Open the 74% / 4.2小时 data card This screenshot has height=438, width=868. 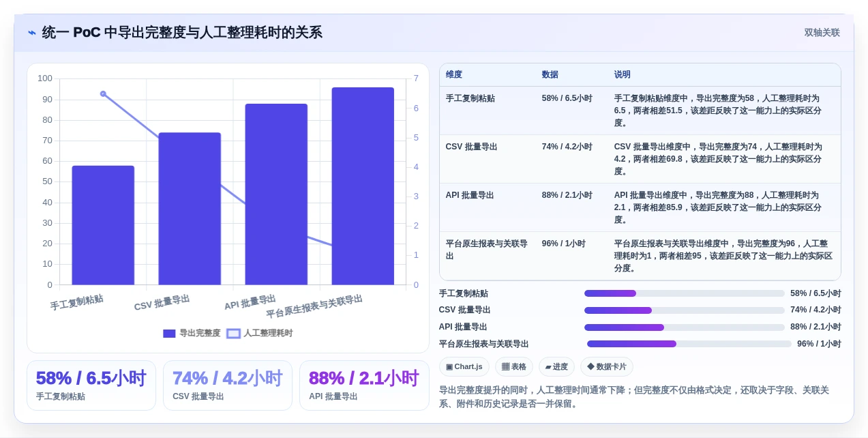pyautogui.click(x=228, y=385)
